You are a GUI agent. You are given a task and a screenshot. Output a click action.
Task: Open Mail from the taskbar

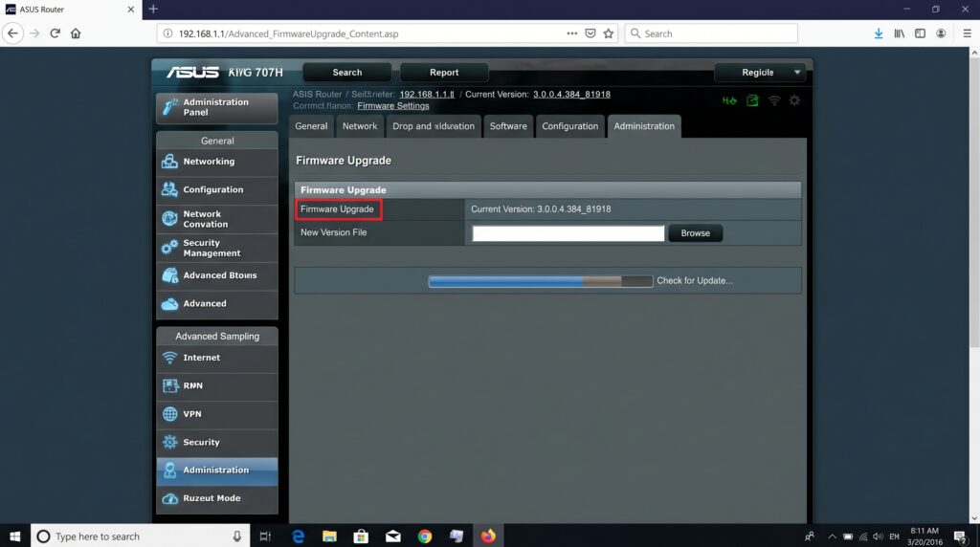[393, 536]
